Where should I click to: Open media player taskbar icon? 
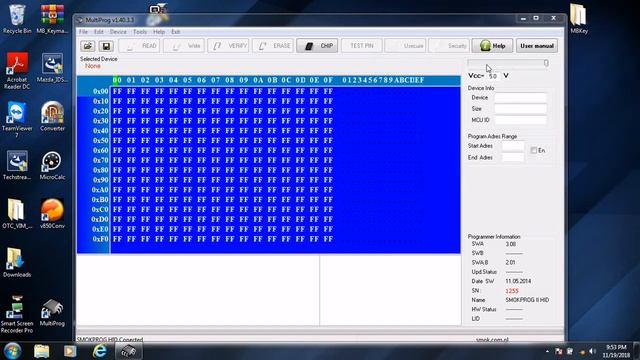pos(70,351)
